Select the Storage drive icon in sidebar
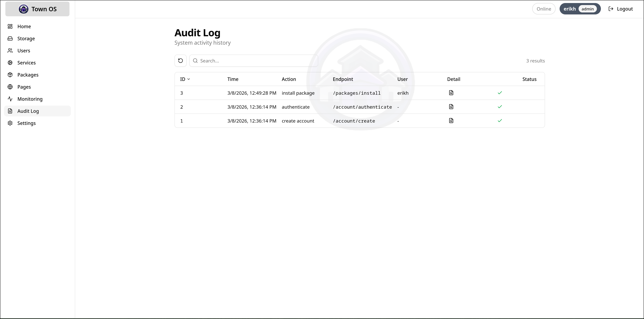 10,38
